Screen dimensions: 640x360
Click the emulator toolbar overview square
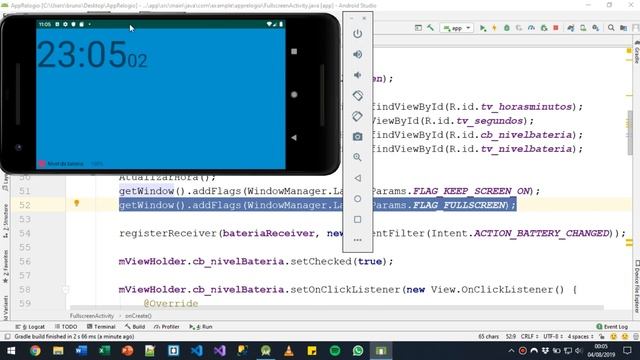pos(358,220)
